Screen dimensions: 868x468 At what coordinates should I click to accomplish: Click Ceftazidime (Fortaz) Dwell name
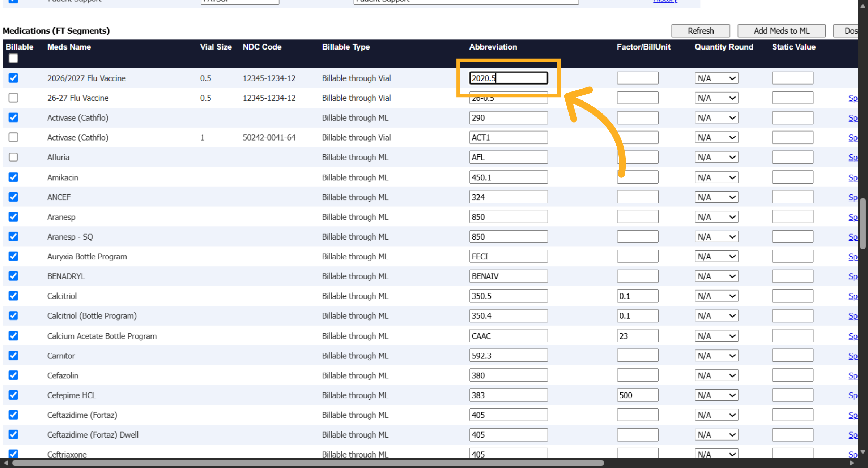(93, 435)
